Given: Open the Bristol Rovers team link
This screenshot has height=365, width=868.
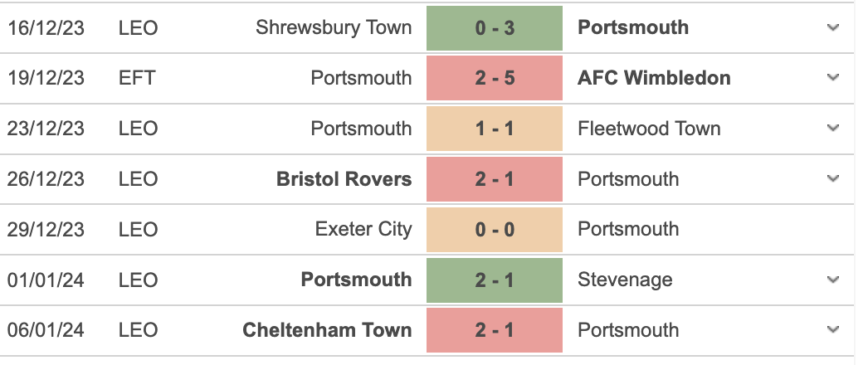Looking at the screenshot, I should 344,178.
